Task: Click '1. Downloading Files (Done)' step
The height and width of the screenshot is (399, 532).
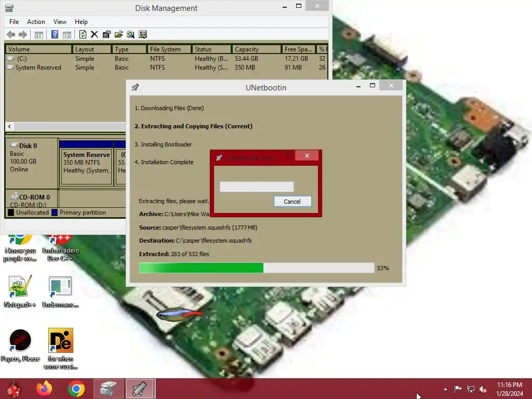Action: pos(169,108)
